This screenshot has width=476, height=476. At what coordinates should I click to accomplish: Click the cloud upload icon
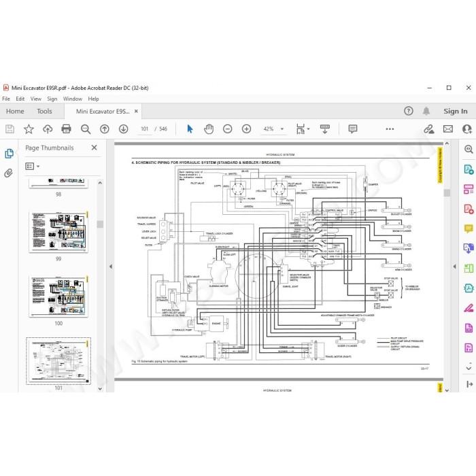click(48, 129)
